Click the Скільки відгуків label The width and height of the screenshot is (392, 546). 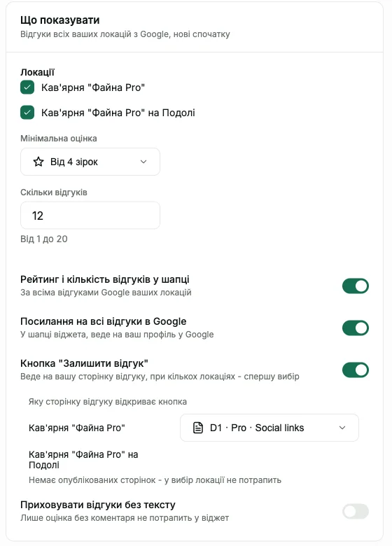pos(54,192)
